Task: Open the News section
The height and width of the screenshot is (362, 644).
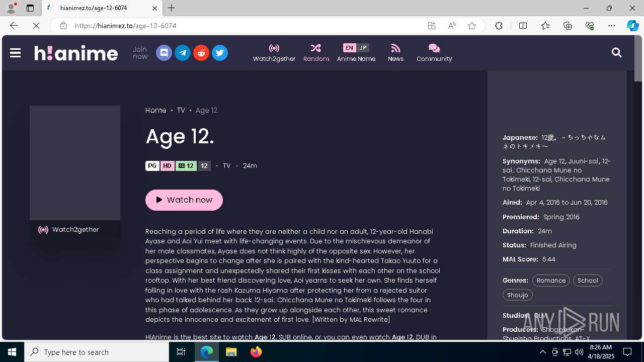Action: click(x=395, y=53)
